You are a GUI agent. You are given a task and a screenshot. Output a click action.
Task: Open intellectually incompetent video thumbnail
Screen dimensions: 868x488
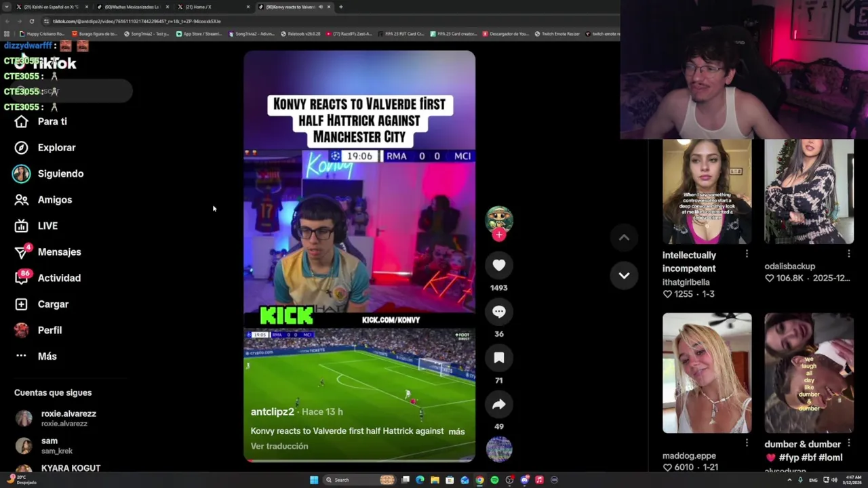[x=707, y=191]
